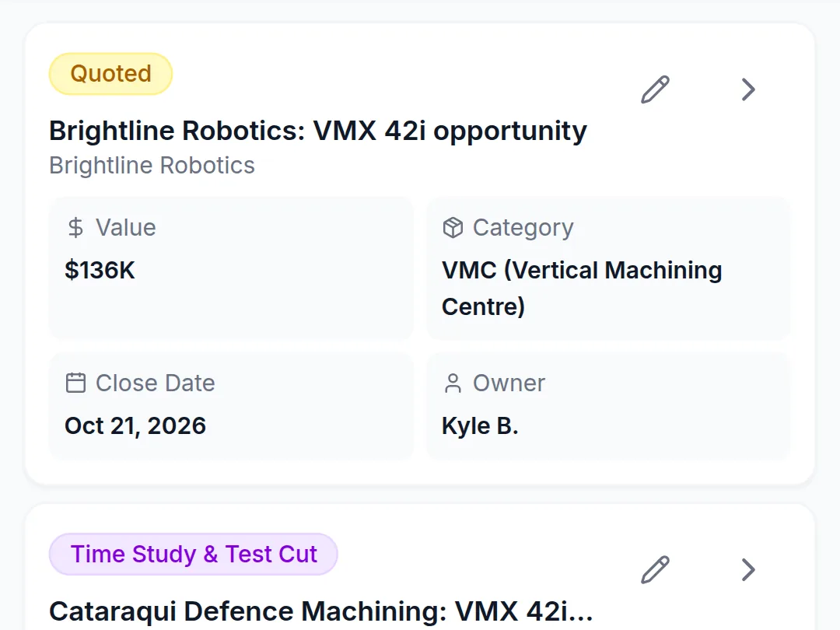Viewport: 840px width, 630px height.
Task: Open the Cataraqui Defence Machining: VMX 42i title
Action: tap(321, 611)
